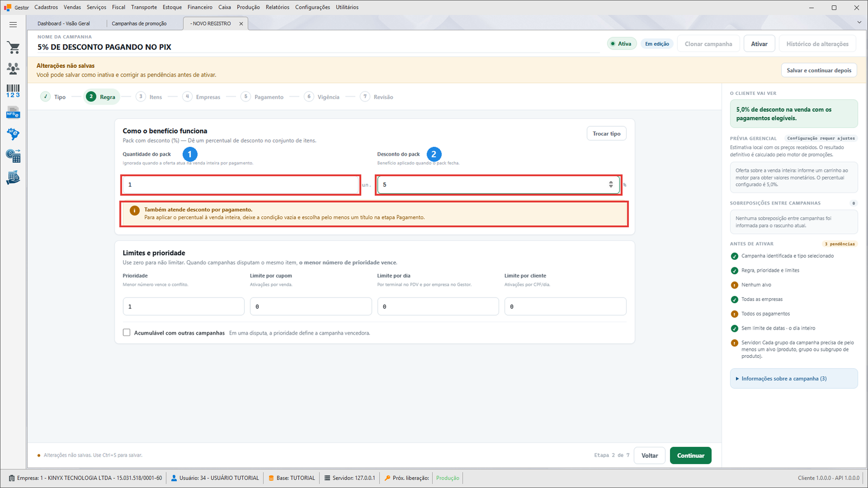
Task: Go to the Pagamento step
Action: pyautogui.click(x=263, y=97)
